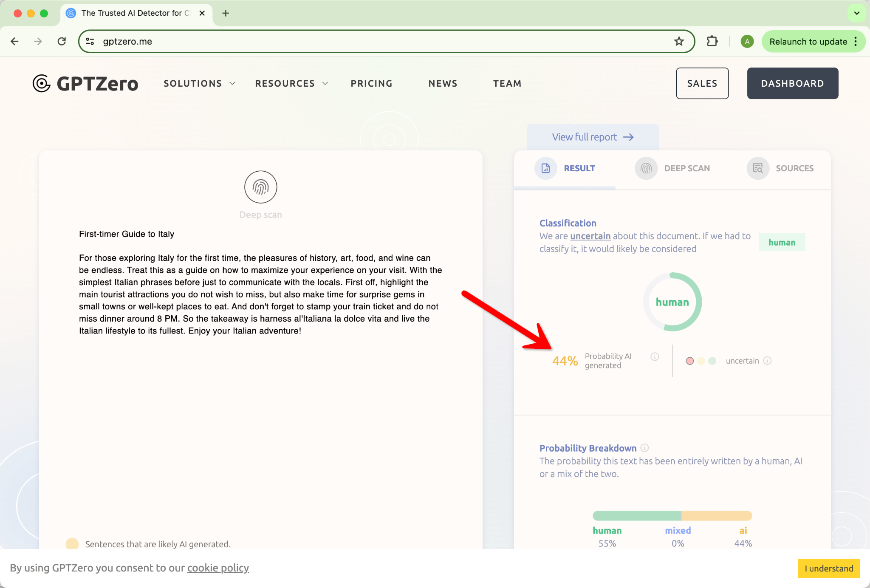Image resolution: width=870 pixels, height=588 pixels.
Task: Click View full report
Action: 593,137
